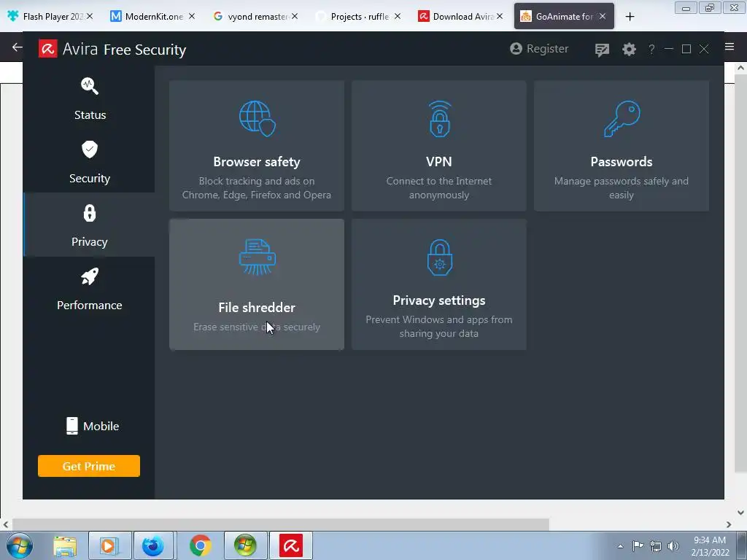Open the Windows flag taskbar app
This screenshot has width=747, height=560.
pos(245,545)
